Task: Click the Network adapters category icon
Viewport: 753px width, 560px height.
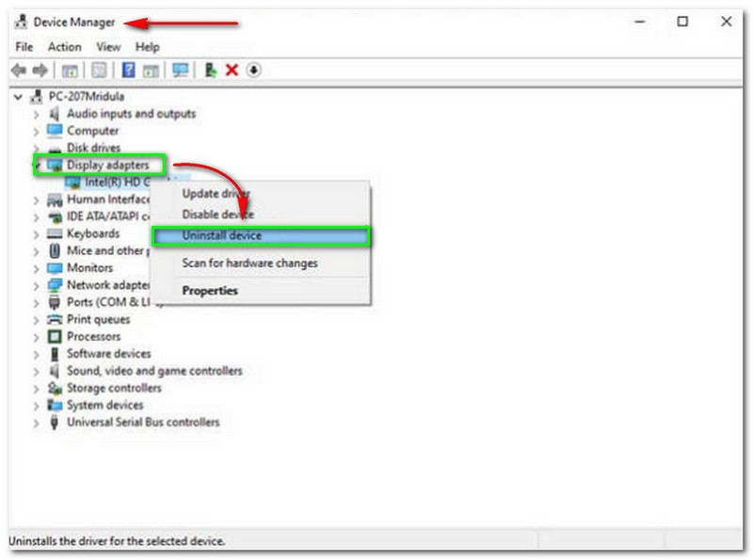Action: pos(55,285)
